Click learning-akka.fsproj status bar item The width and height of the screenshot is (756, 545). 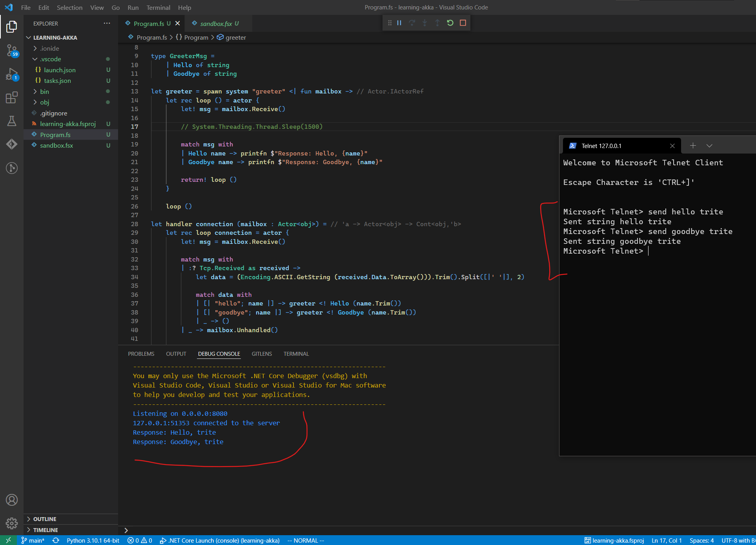tap(614, 540)
